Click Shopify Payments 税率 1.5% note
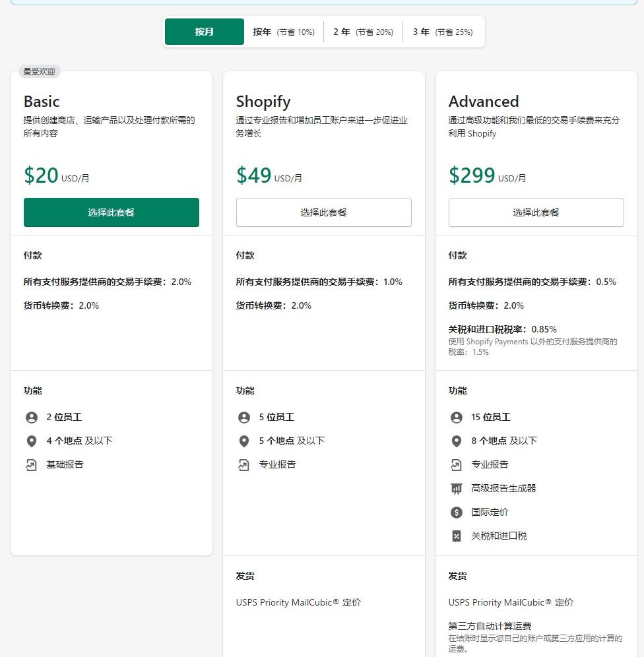Screen dimensions: 644x657 pyautogui.click(x=532, y=347)
